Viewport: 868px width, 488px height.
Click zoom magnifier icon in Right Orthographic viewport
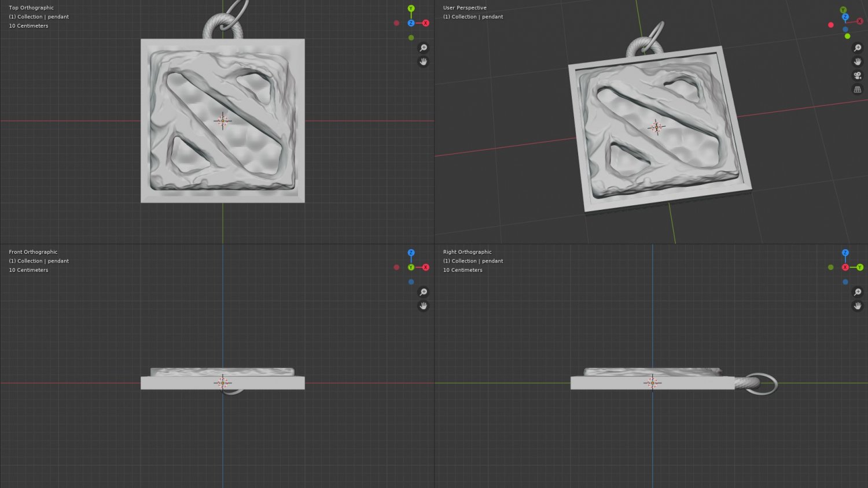(858, 293)
